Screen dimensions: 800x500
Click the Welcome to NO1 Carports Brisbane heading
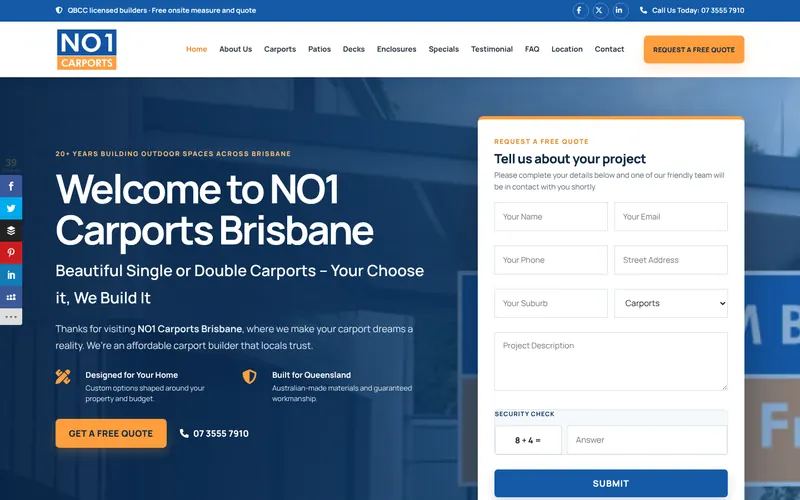(x=214, y=209)
